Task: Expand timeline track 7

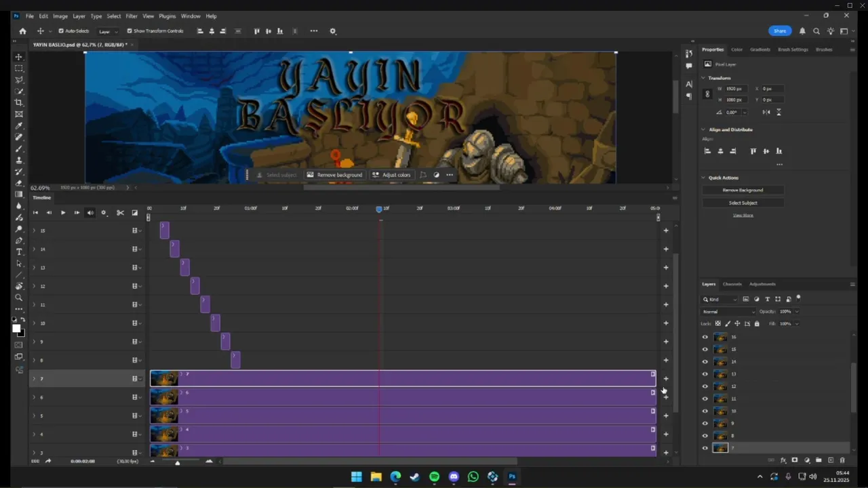Action: click(x=34, y=379)
